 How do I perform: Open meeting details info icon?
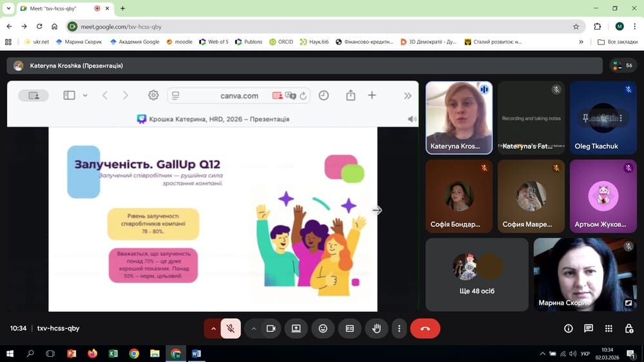tap(569, 329)
